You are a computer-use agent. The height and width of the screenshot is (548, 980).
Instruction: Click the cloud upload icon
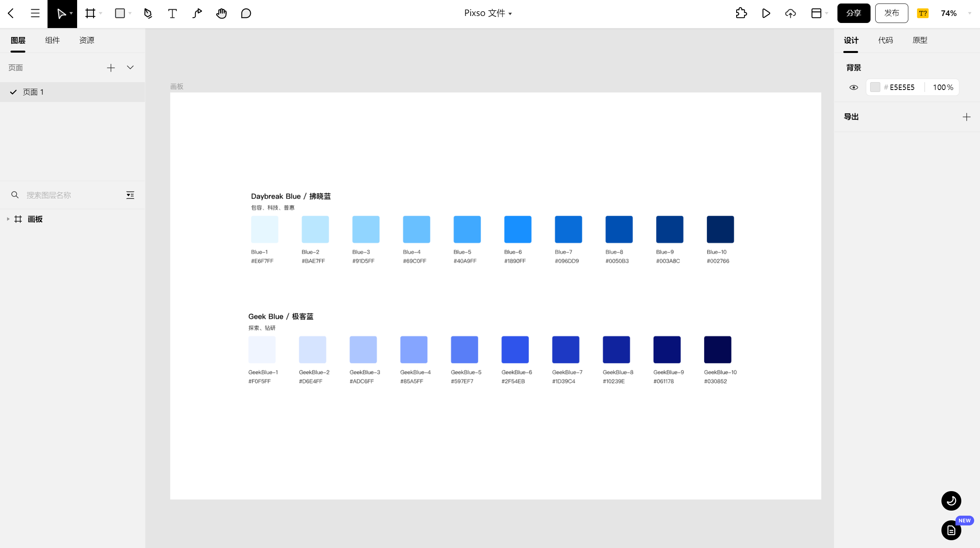[790, 13]
